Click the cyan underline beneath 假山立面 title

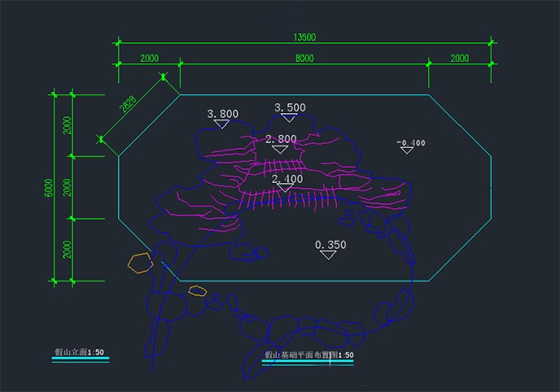80,359
